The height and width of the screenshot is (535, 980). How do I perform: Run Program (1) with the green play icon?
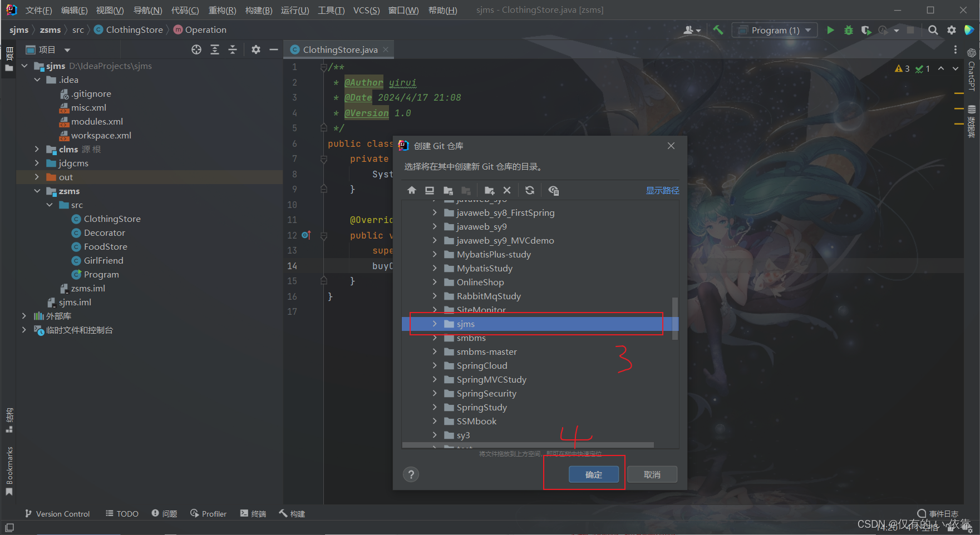click(830, 30)
